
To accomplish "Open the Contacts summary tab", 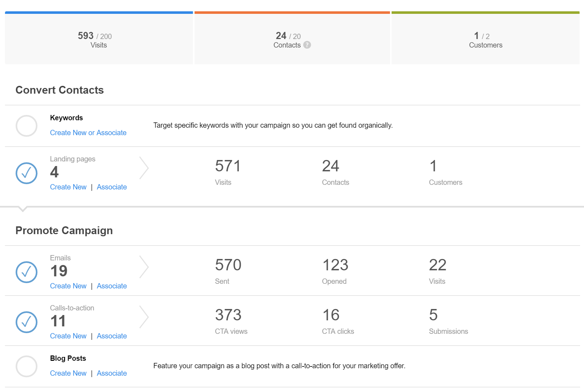I will (292, 37).
